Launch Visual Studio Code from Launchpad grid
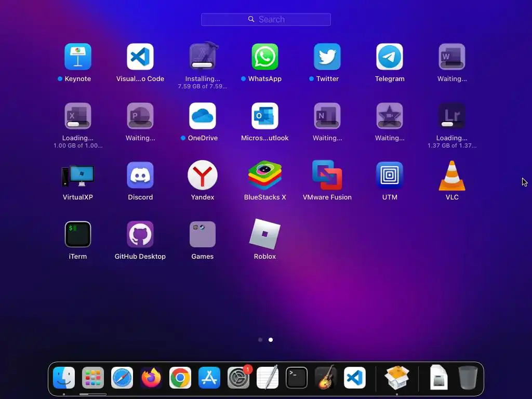 pyautogui.click(x=140, y=56)
